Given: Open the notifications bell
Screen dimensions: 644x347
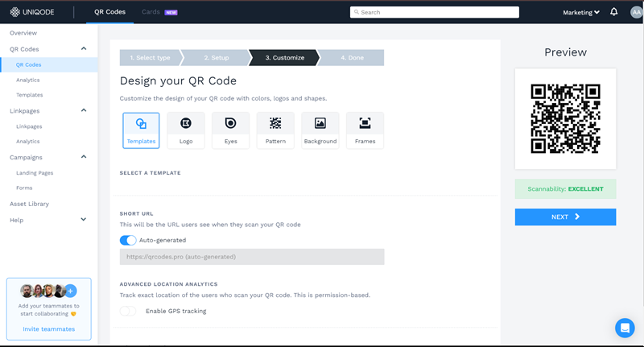Looking at the screenshot, I should point(613,12).
